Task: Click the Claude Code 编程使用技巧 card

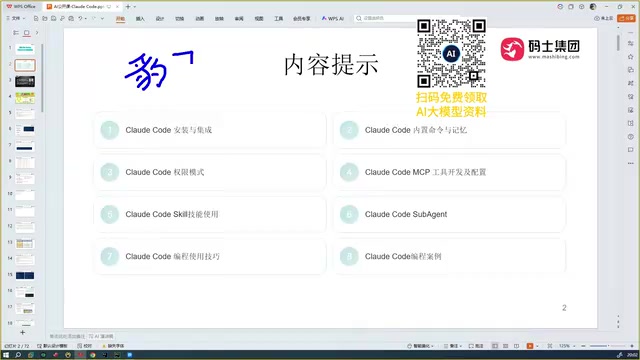Action: pyautogui.click(x=210, y=256)
